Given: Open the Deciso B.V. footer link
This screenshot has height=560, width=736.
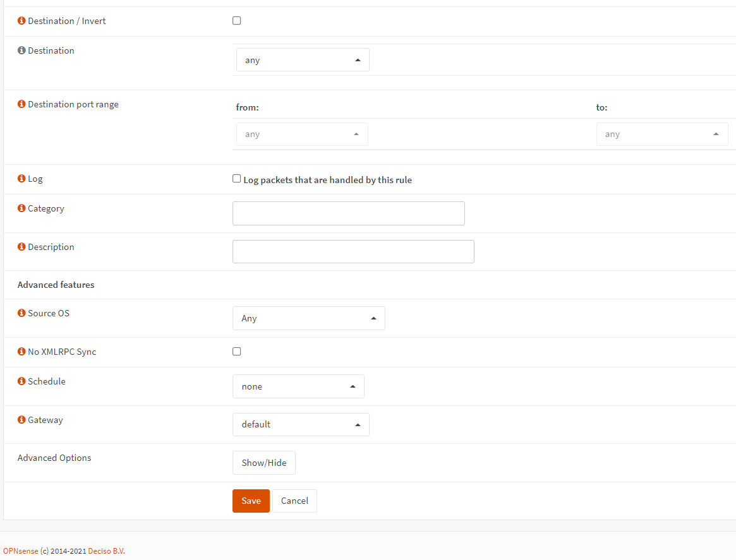Looking at the screenshot, I should click(x=106, y=551).
